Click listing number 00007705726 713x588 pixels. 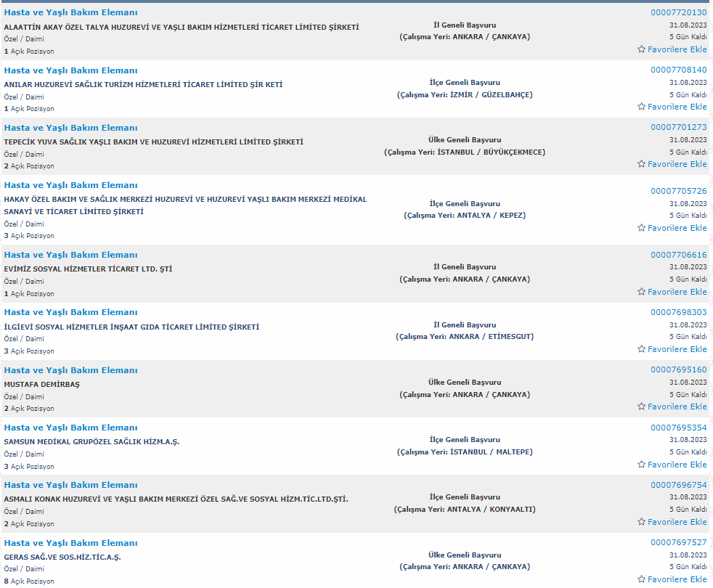tap(678, 191)
